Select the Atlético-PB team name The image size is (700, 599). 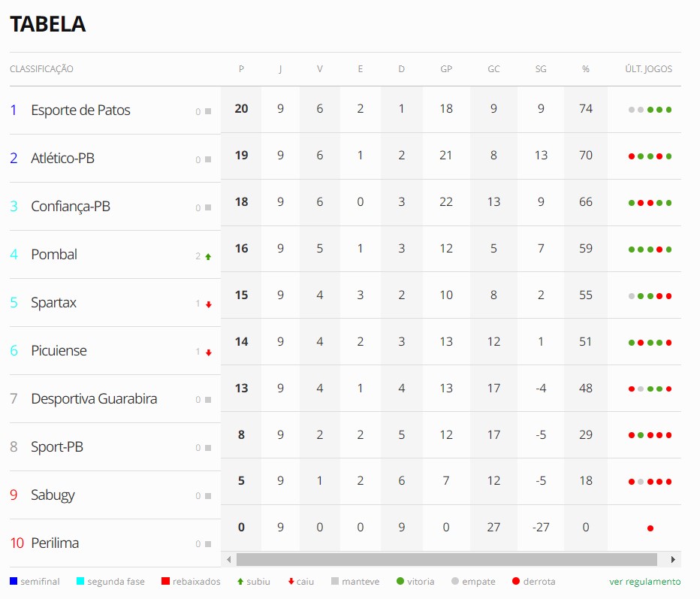tap(62, 159)
